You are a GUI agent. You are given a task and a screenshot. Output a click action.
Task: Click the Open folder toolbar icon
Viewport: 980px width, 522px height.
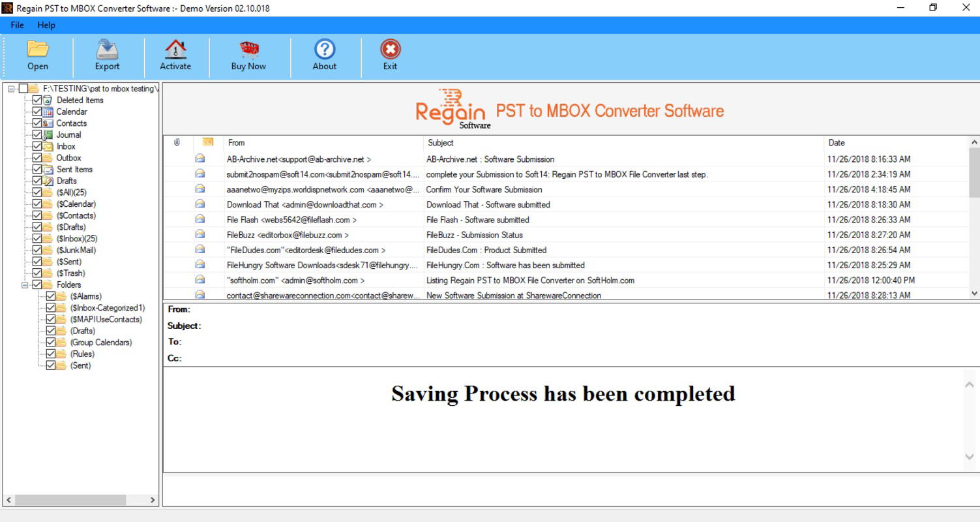click(x=38, y=49)
